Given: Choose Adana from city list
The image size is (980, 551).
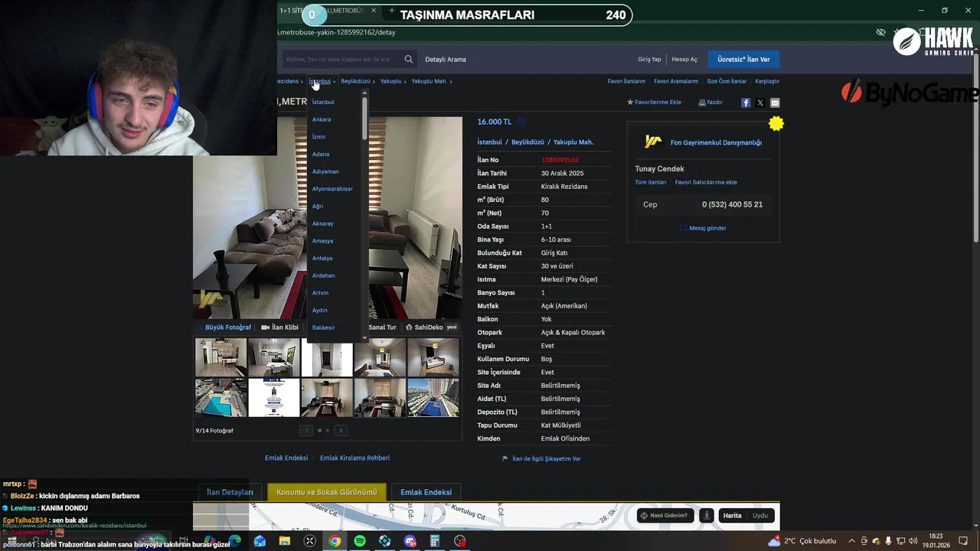Looking at the screenshot, I should [x=321, y=155].
